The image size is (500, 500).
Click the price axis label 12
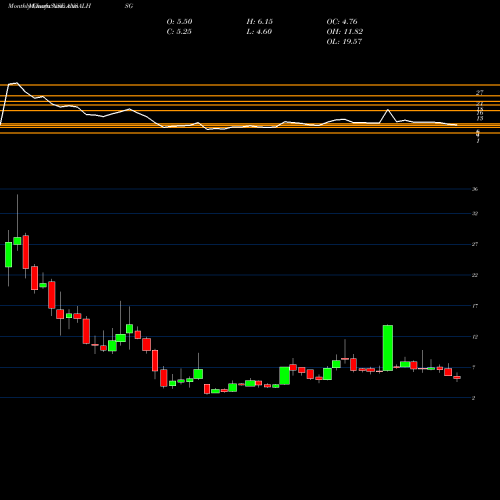[475, 337]
